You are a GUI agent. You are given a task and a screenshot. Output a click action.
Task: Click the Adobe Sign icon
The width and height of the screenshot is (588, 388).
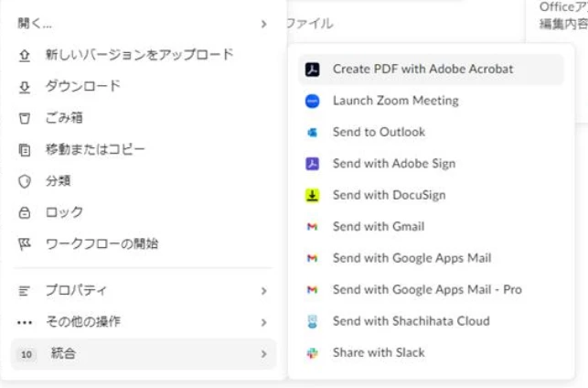[312, 164]
